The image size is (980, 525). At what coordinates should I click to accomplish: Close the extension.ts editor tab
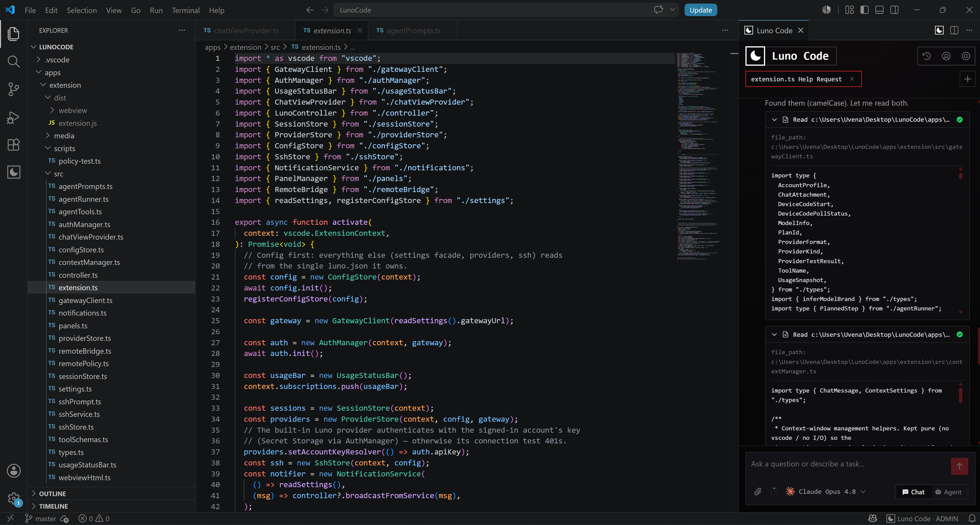[x=359, y=30]
